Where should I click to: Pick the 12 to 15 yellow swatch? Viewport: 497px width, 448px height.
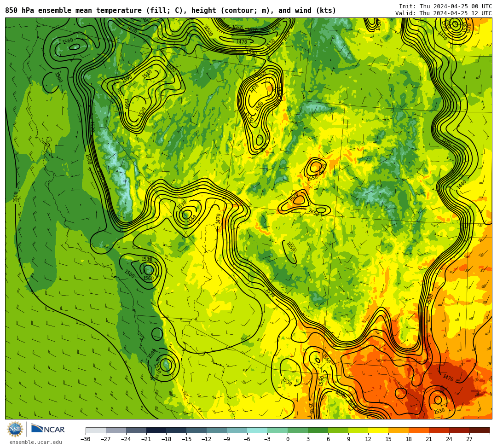pos(379,430)
